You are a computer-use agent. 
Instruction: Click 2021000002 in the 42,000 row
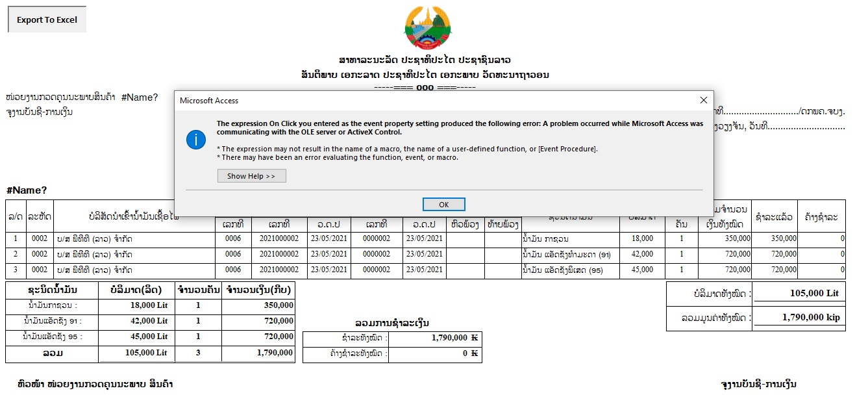pyautogui.click(x=279, y=255)
